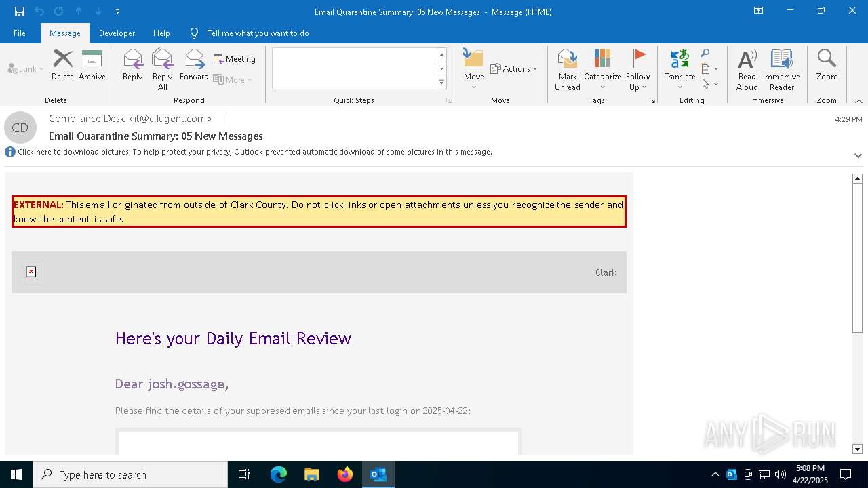868x488 pixels.
Task: Click the info bar to download pictures
Action: [x=255, y=152]
